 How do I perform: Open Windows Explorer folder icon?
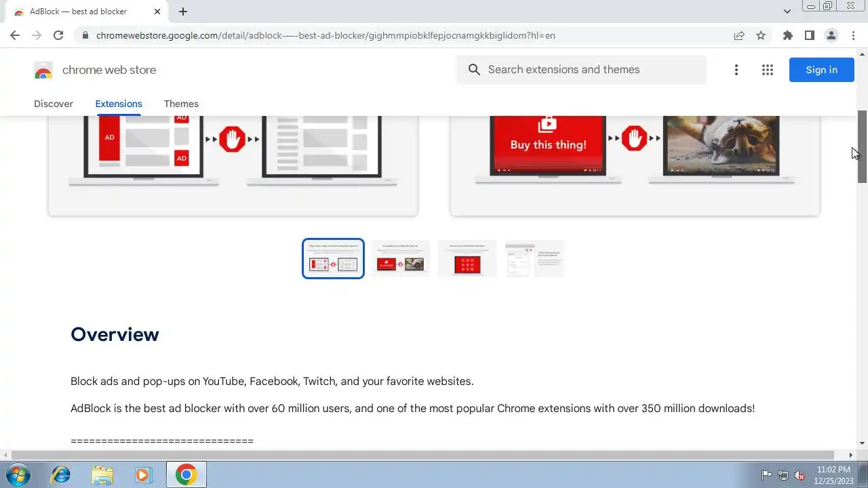click(102, 474)
